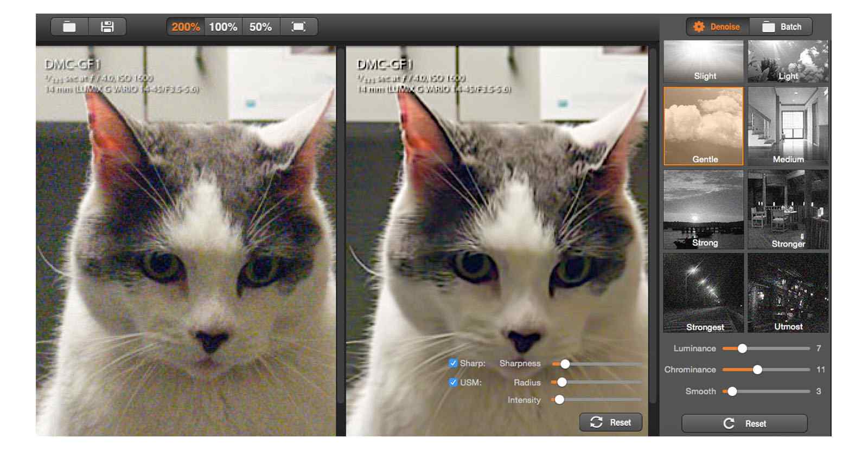Select the Strongest preset thumbnail
The height and width of the screenshot is (450, 868).
tap(704, 293)
